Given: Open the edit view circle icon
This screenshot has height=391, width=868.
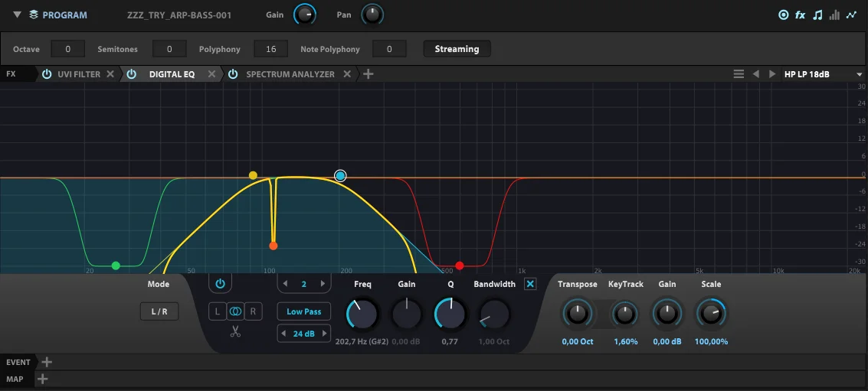Looking at the screenshot, I should tap(783, 15).
